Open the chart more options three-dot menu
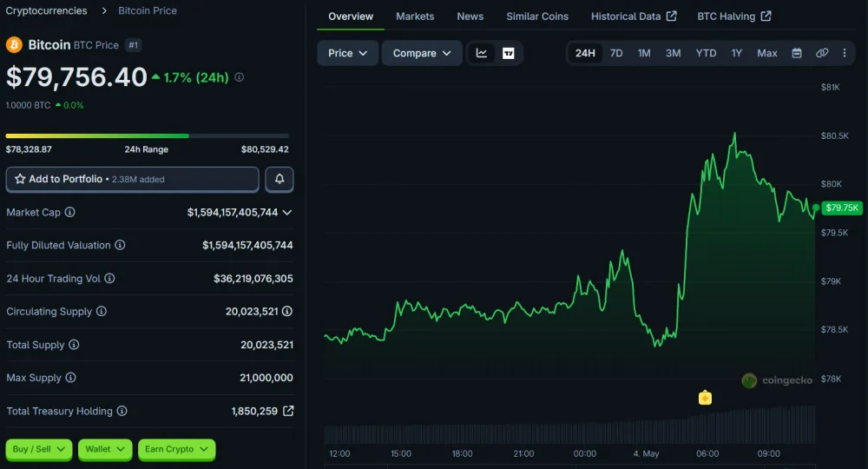 pos(845,53)
